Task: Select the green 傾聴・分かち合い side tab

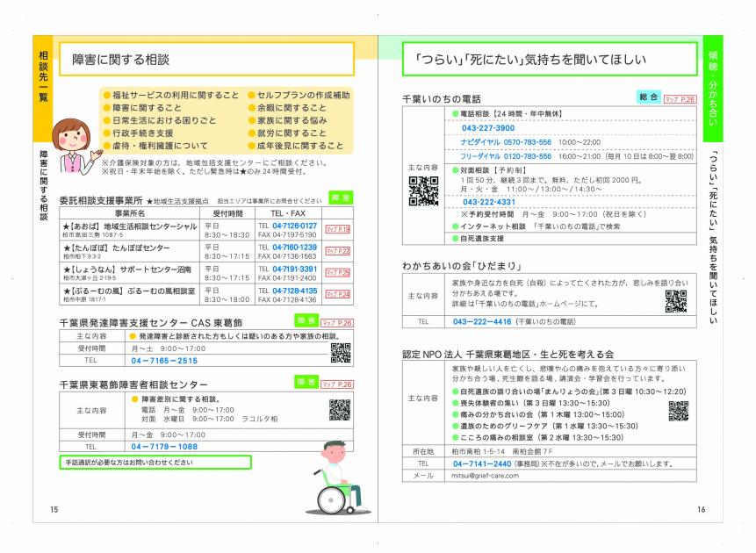Action: [x=712, y=85]
